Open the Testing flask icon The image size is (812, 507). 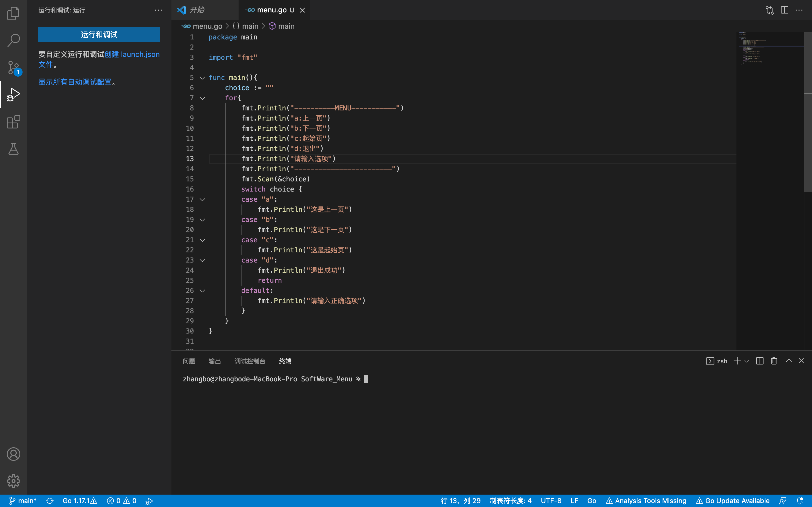point(14,149)
